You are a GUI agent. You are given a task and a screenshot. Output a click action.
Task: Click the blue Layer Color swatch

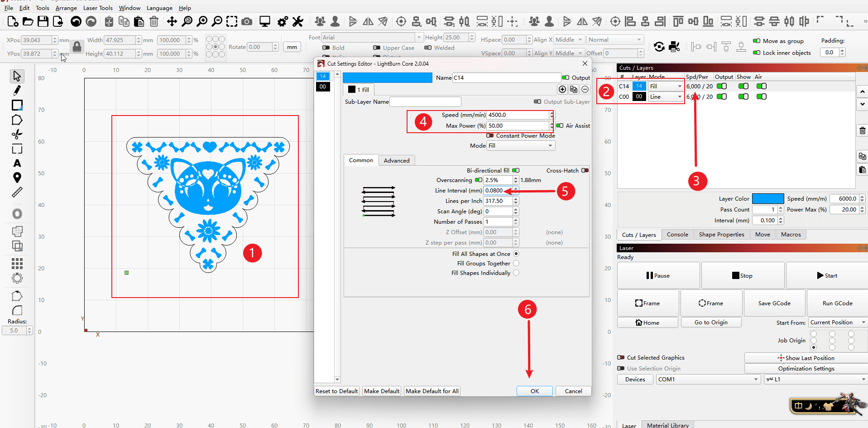[767, 198]
